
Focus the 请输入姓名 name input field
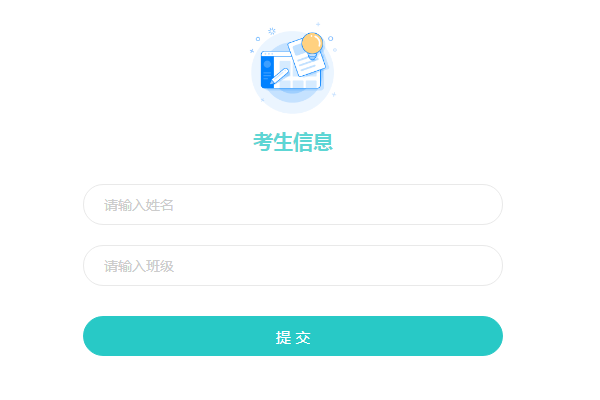[293, 204]
